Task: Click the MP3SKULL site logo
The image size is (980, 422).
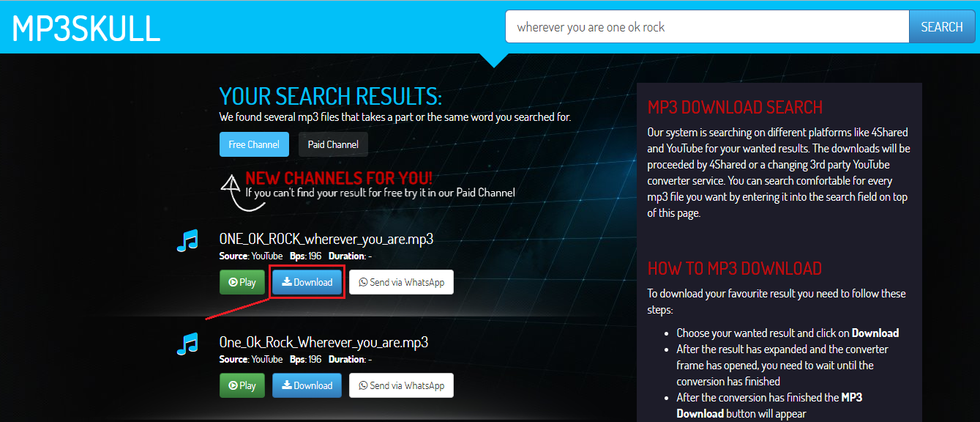Action: (x=86, y=28)
